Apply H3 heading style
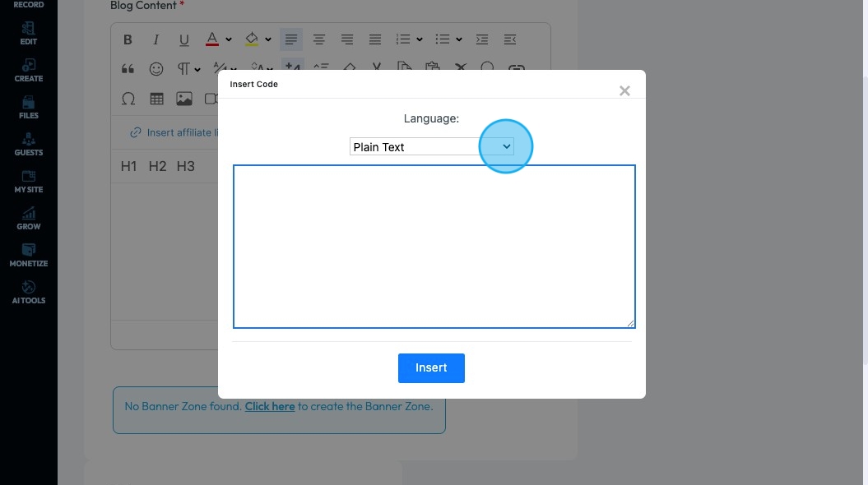 point(185,166)
